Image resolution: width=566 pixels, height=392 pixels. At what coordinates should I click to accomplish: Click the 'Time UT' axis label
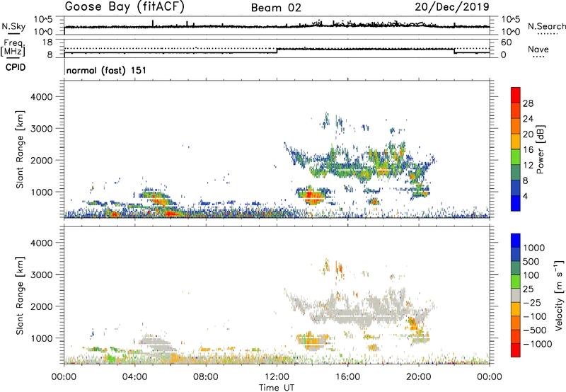click(277, 388)
